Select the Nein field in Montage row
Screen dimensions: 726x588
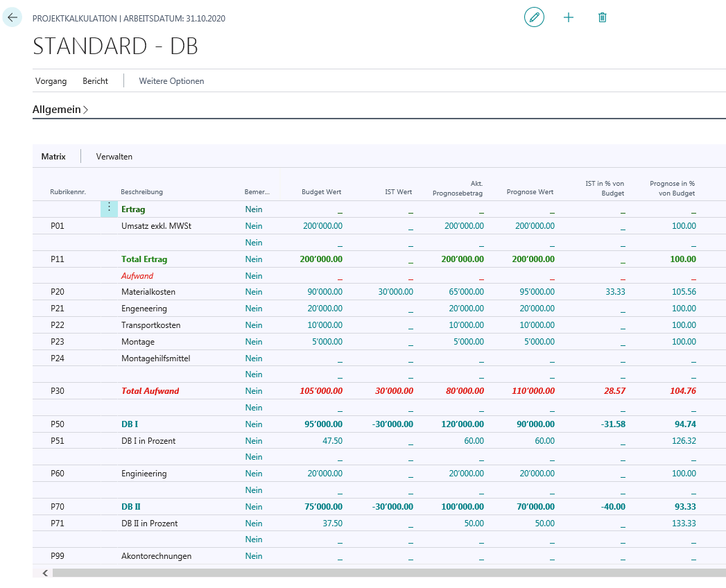[254, 342]
